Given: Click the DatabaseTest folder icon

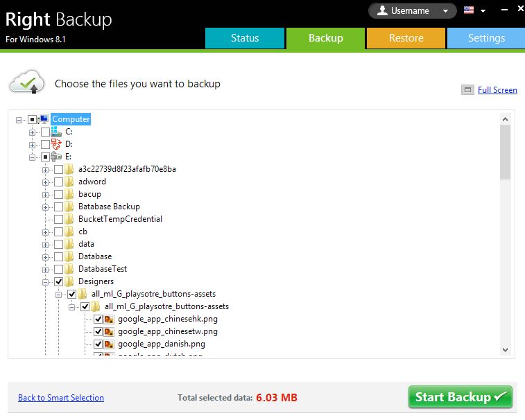Looking at the screenshot, I should [69, 269].
